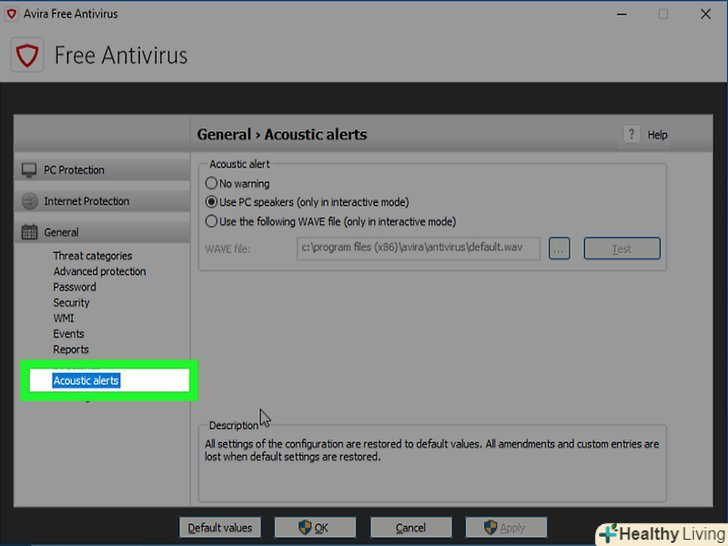Click the General calendar icon
This screenshot has width=728, height=546.
pyautogui.click(x=29, y=232)
